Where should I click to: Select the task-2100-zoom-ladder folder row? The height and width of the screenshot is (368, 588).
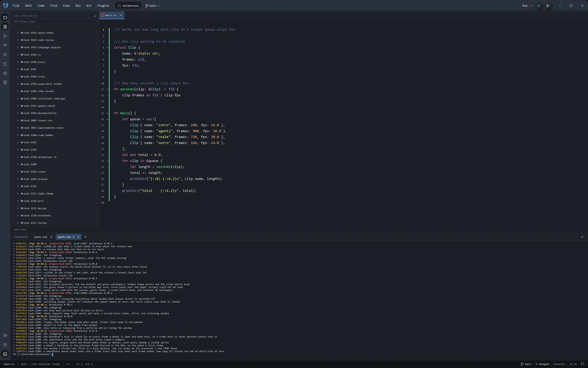[x=55, y=135]
